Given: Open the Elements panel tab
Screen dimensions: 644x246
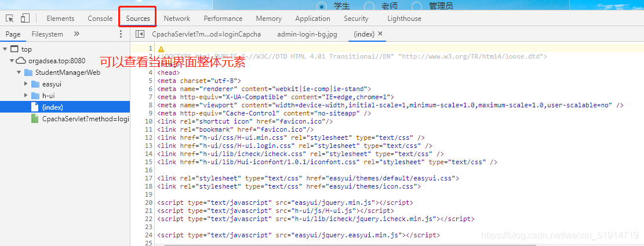Looking at the screenshot, I should [60, 19].
